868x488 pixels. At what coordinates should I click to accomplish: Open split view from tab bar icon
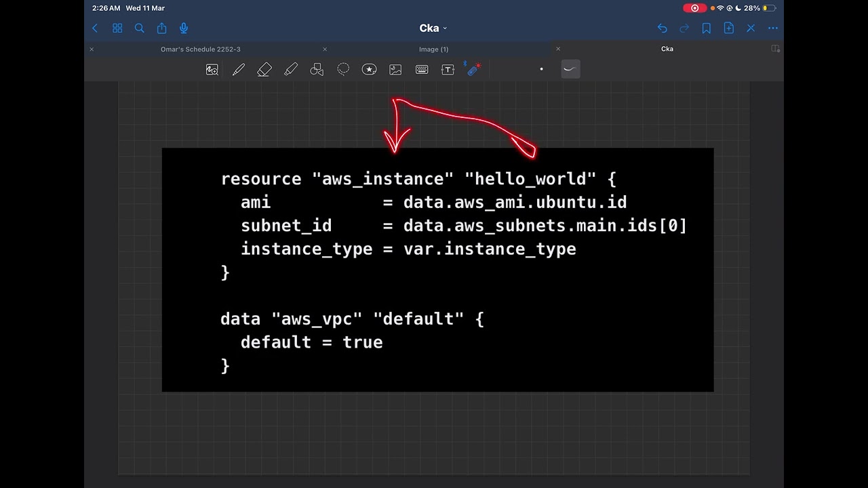[775, 49]
